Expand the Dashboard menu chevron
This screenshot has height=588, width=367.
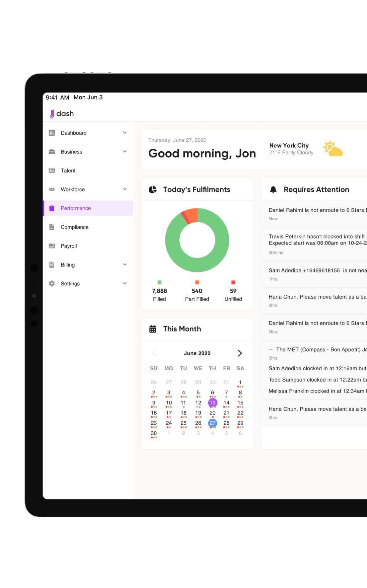pos(125,133)
